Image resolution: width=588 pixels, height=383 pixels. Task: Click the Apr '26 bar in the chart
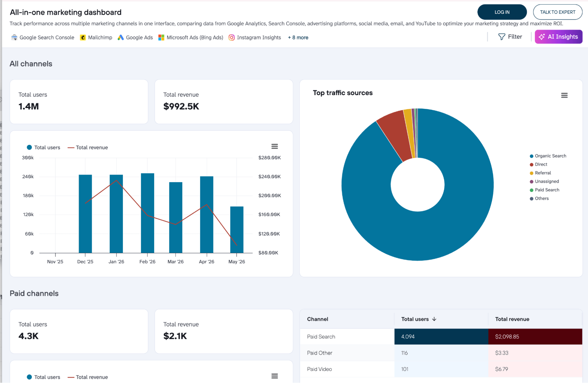pos(206,215)
